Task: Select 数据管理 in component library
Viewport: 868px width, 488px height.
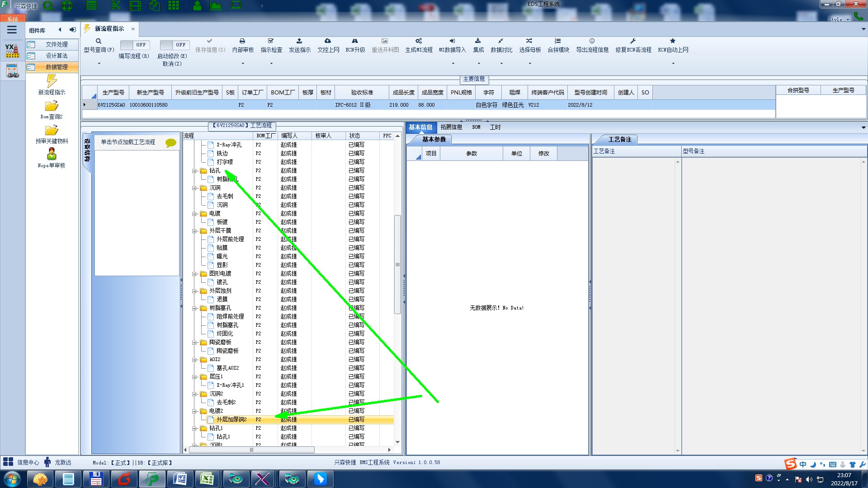Action: pos(57,67)
